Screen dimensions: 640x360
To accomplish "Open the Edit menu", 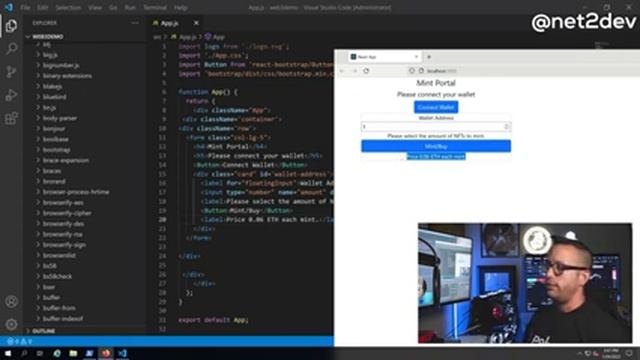I will point(42,7).
